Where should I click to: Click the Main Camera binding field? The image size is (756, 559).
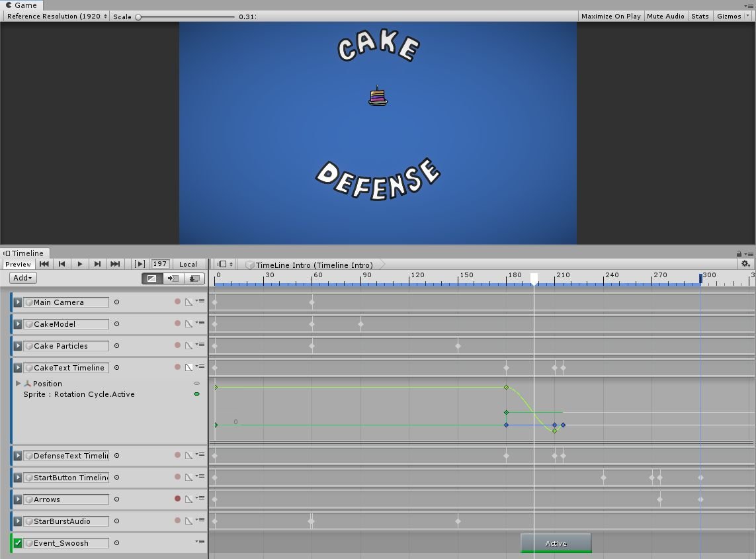tap(66, 302)
